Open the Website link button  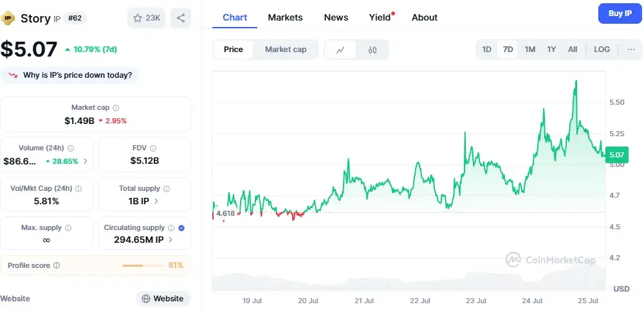[x=163, y=299]
